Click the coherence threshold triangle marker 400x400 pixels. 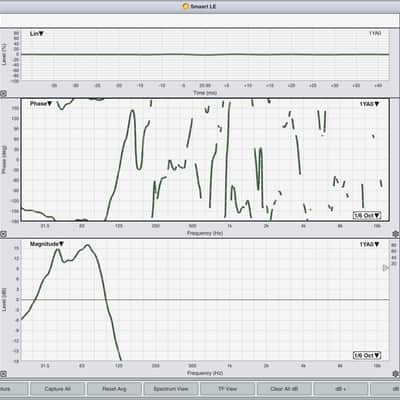[386, 268]
